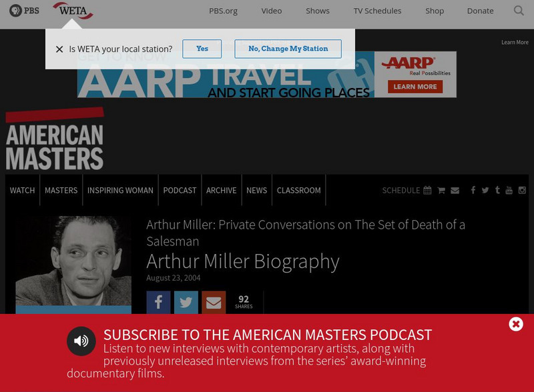The height and width of the screenshot is (392, 534).
Task: Open the WATCH menu
Action: pos(22,190)
